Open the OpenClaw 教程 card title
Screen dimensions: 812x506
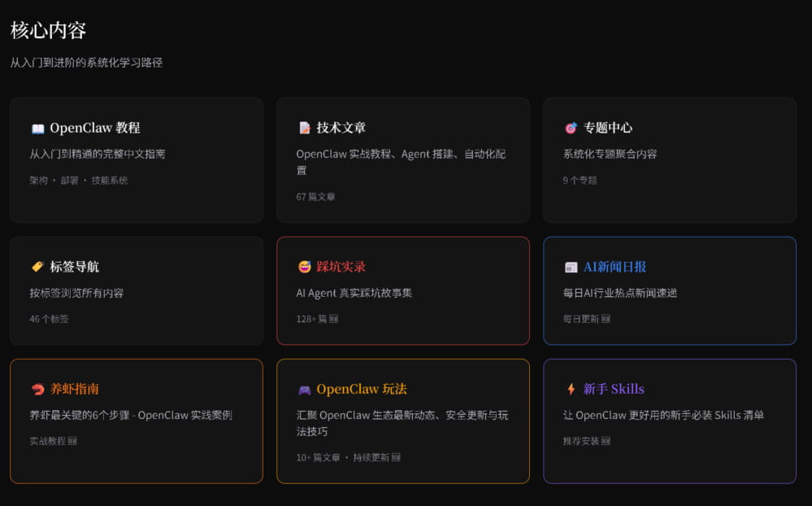click(95, 128)
